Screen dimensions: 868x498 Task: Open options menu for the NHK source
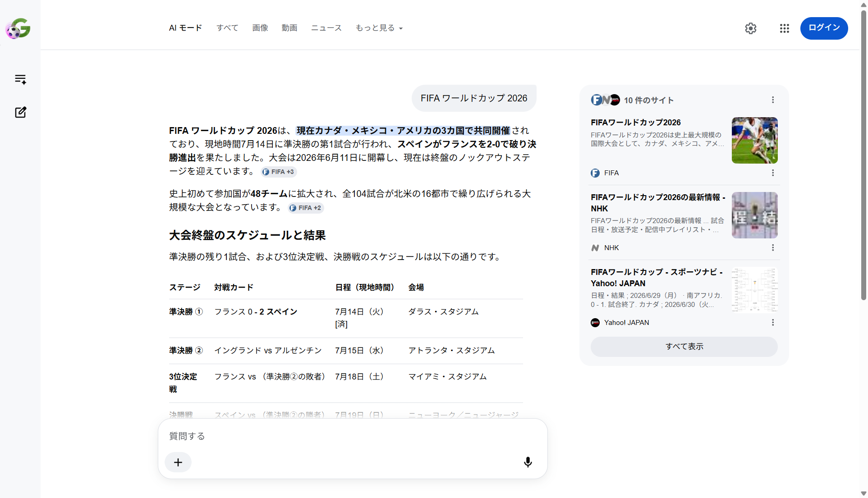tap(772, 247)
